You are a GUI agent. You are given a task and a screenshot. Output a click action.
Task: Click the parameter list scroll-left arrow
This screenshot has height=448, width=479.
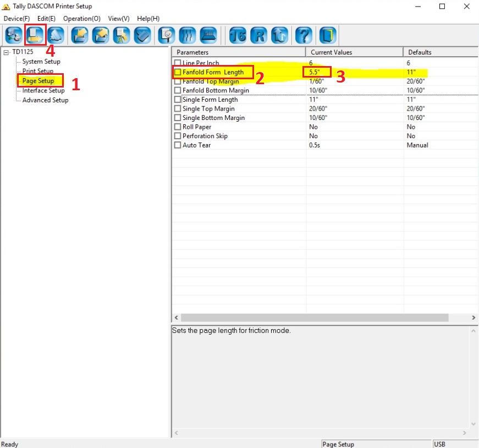click(177, 318)
